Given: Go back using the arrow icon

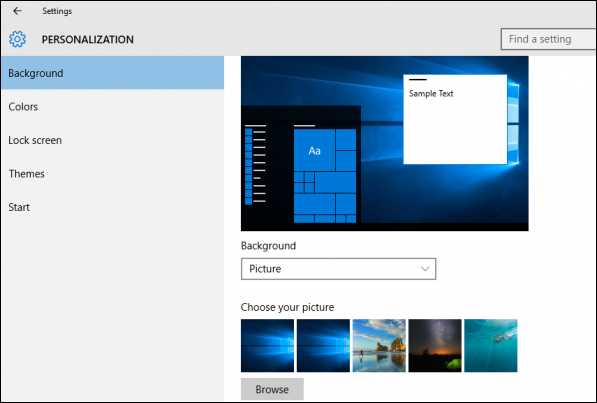Looking at the screenshot, I should 18,11.
